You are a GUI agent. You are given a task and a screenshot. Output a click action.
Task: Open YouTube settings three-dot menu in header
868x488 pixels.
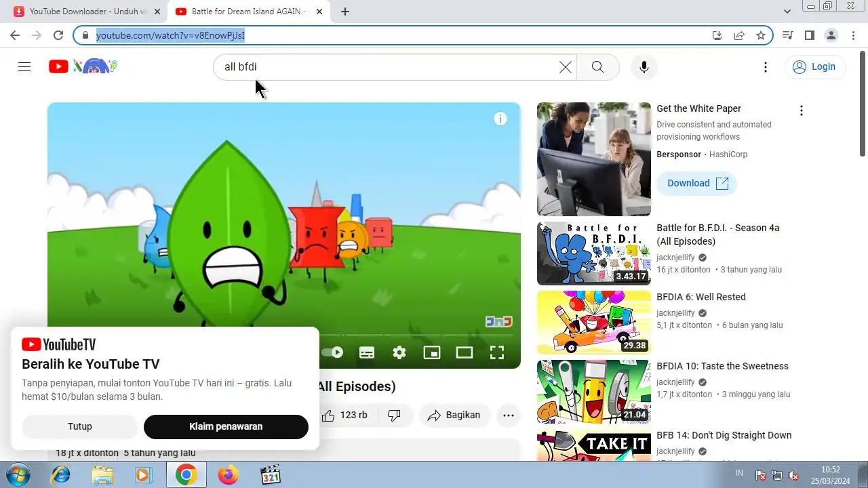[x=766, y=66]
